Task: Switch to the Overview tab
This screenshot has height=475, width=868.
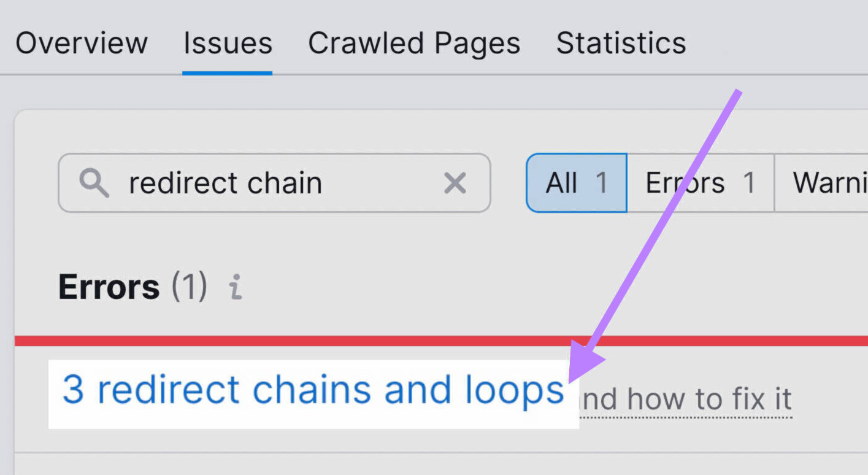Action: click(x=82, y=43)
